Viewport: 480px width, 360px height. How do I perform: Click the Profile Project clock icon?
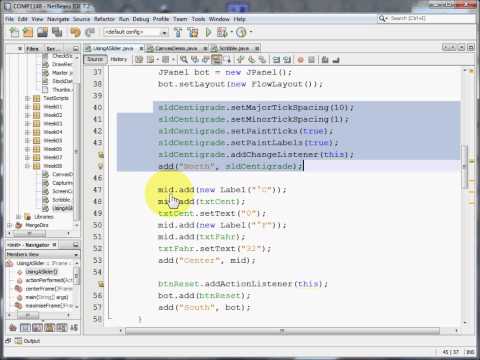(241, 32)
